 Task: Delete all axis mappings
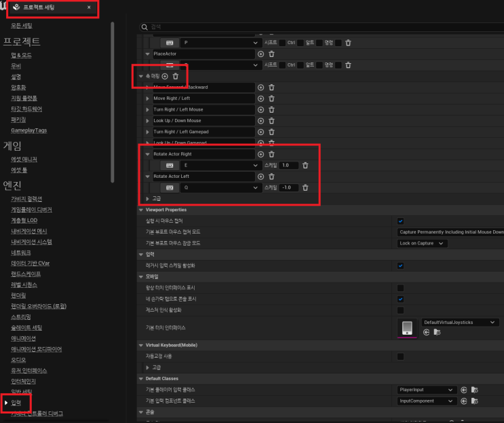click(x=176, y=76)
